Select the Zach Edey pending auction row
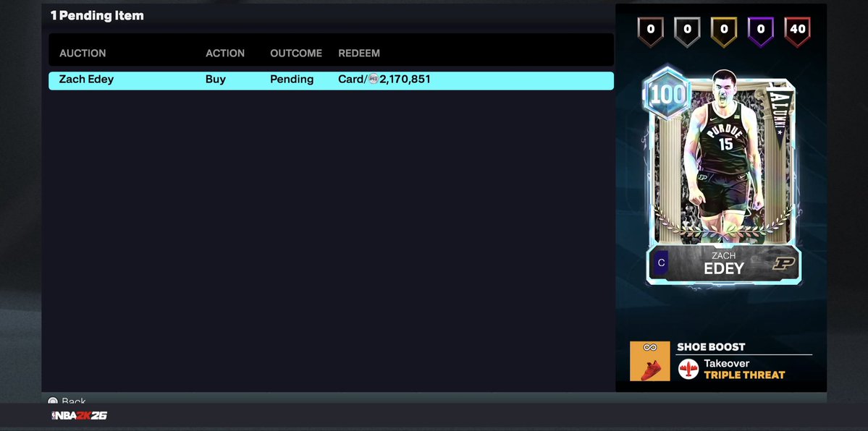The height and width of the screenshot is (431, 868). pos(331,80)
